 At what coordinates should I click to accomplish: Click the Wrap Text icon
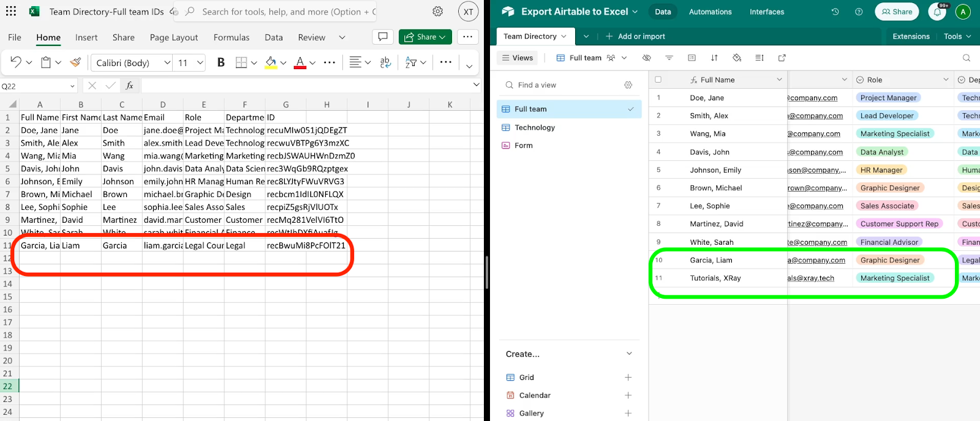pyautogui.click(x=385, y=62)
